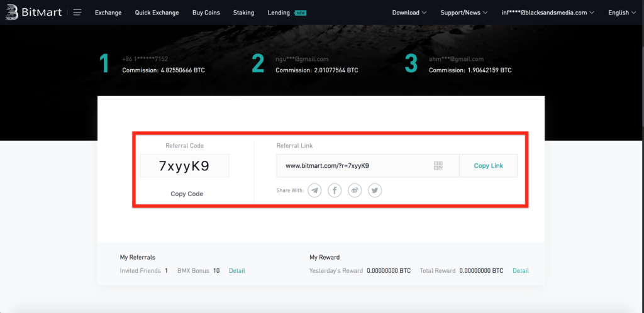Image resolution: width=644 pixels, height=313 pixels.
Task: Click the My Reward heading
Action: pyautogui.click(x=325, y=257)
